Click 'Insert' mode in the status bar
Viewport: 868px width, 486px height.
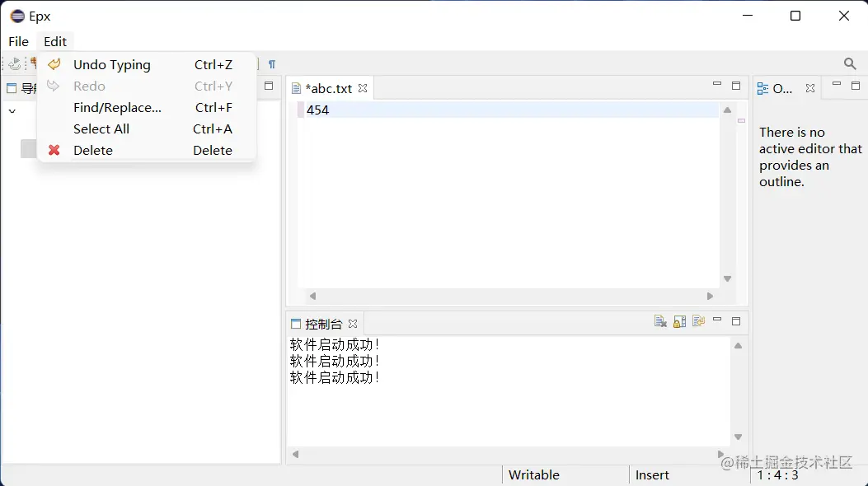click(652, 475)
